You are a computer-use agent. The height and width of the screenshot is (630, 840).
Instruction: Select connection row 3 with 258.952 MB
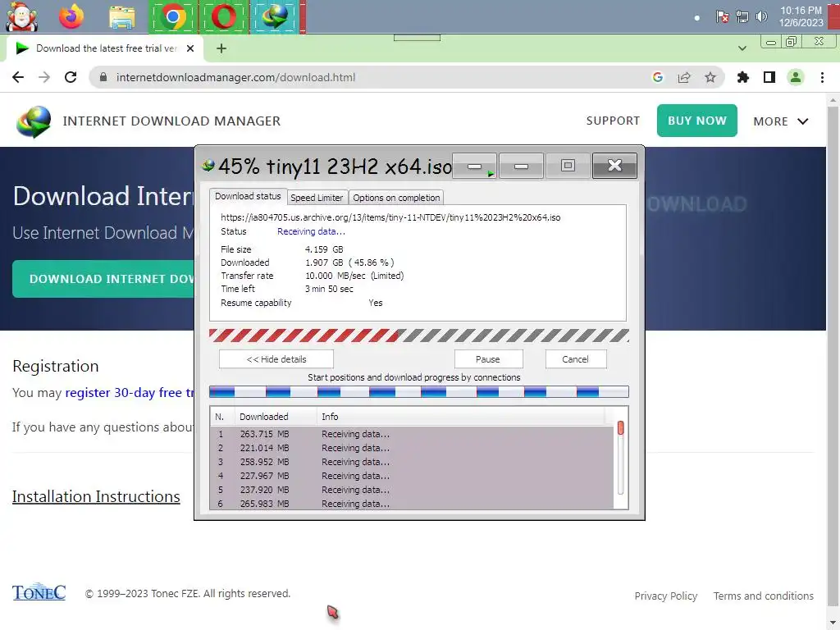pyautogui.click(x=412, y=462)
